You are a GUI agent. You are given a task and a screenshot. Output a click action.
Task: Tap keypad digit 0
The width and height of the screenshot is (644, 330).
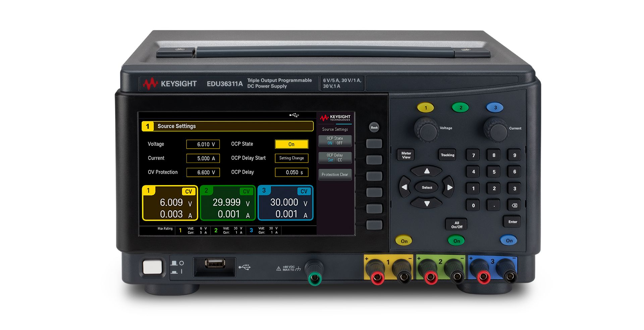(473, 205)
